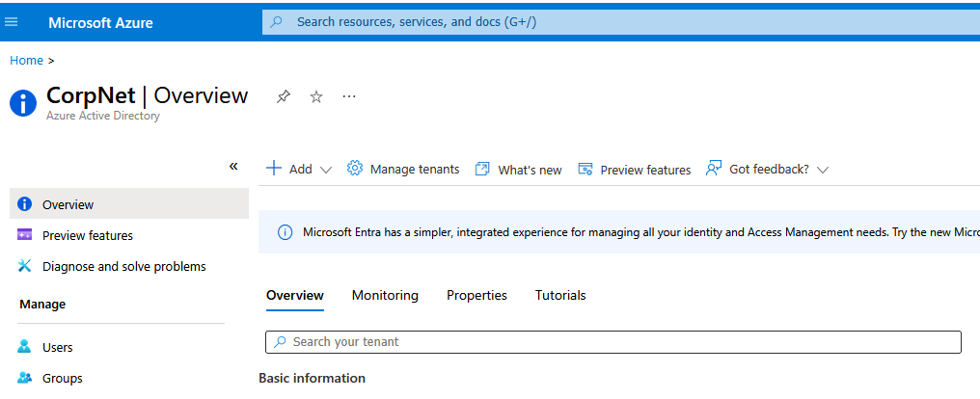Switch to the Properties tab

476,295
